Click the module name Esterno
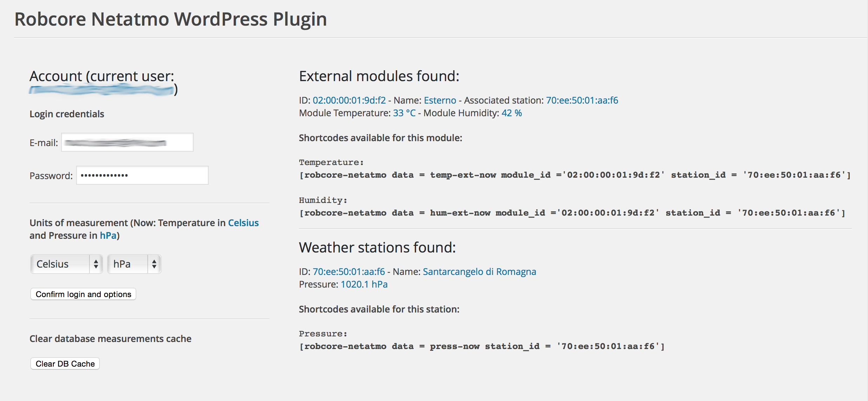The height and width of the screenshot is (401, 868). pyautogui.click(x=440, y=100)
